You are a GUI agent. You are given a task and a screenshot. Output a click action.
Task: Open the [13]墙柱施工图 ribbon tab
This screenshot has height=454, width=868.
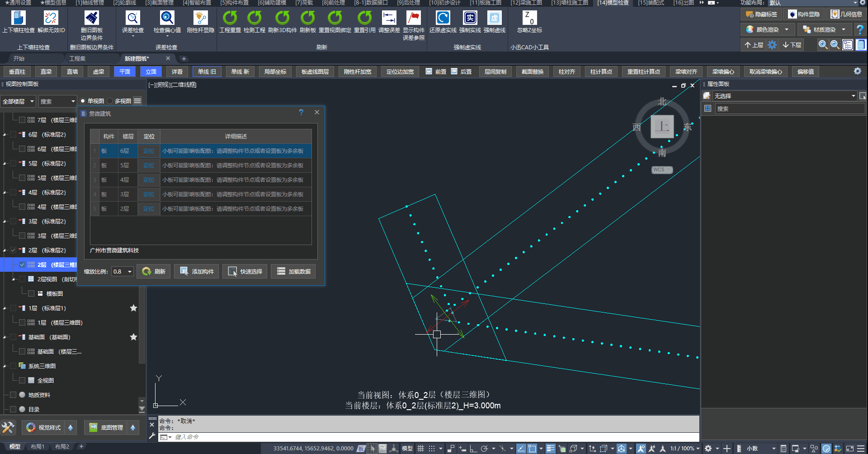point(570,3)
